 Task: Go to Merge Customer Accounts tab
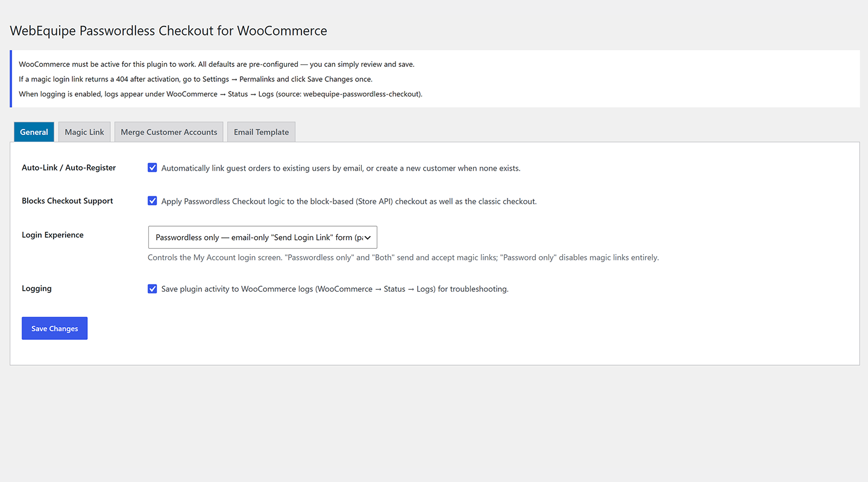point(169,132)
